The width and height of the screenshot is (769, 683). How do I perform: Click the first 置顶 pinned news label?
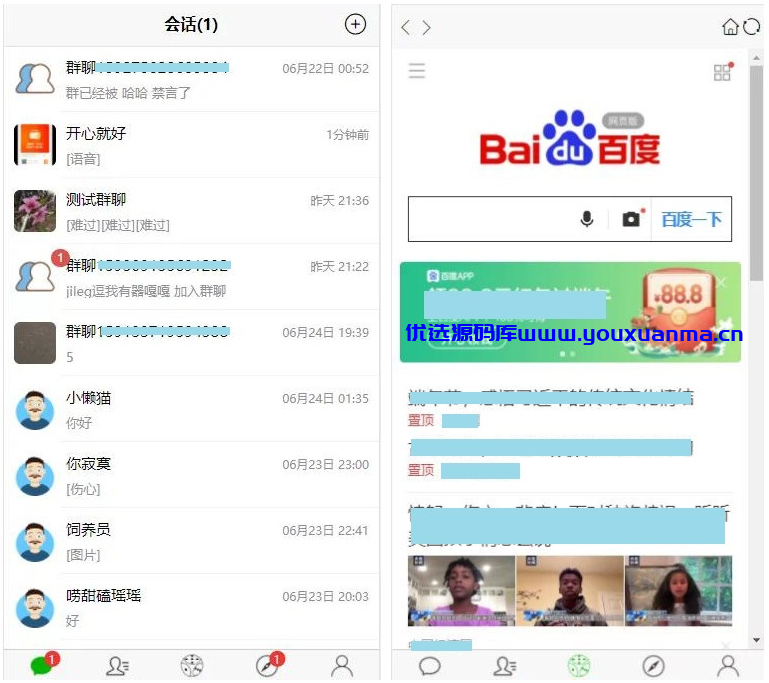pos(421,420)
